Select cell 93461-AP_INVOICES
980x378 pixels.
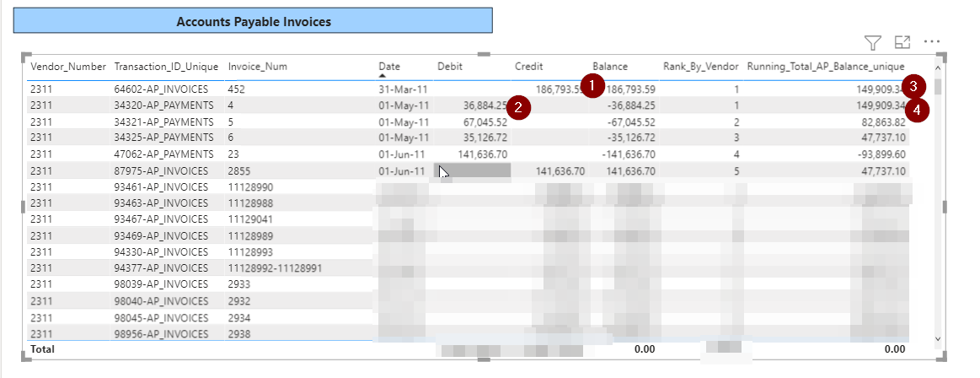[161, 187]
